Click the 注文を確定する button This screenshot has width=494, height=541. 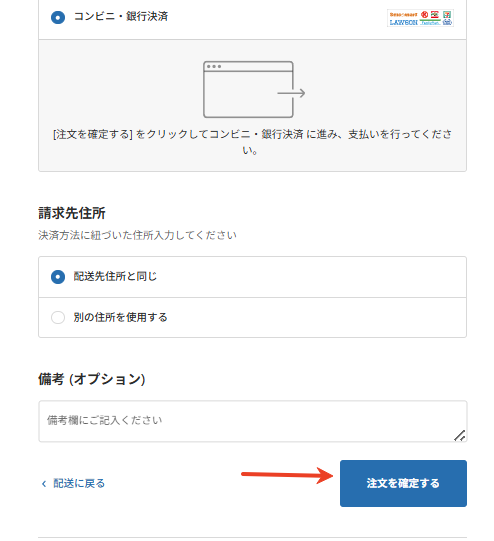tap(403, 483)
